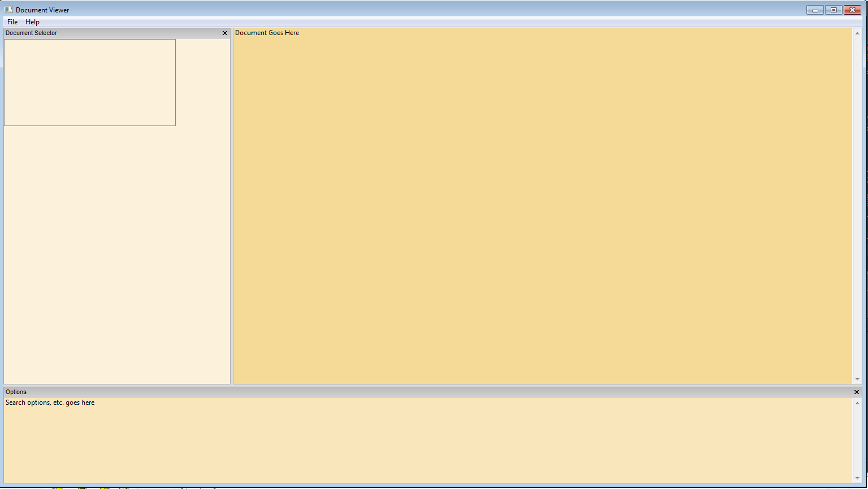Close the Document Selector panel

tap(225, 33)
